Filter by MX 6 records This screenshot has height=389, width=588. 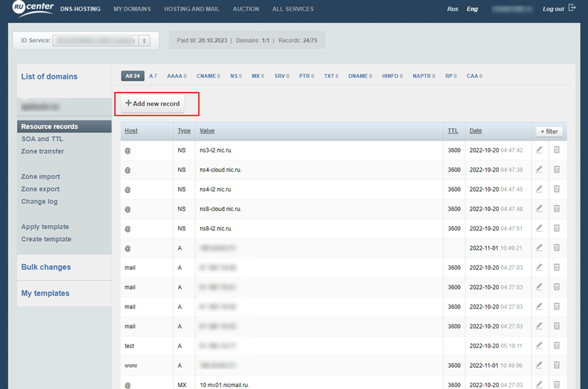pyautogui.click(x=258, y=76)
